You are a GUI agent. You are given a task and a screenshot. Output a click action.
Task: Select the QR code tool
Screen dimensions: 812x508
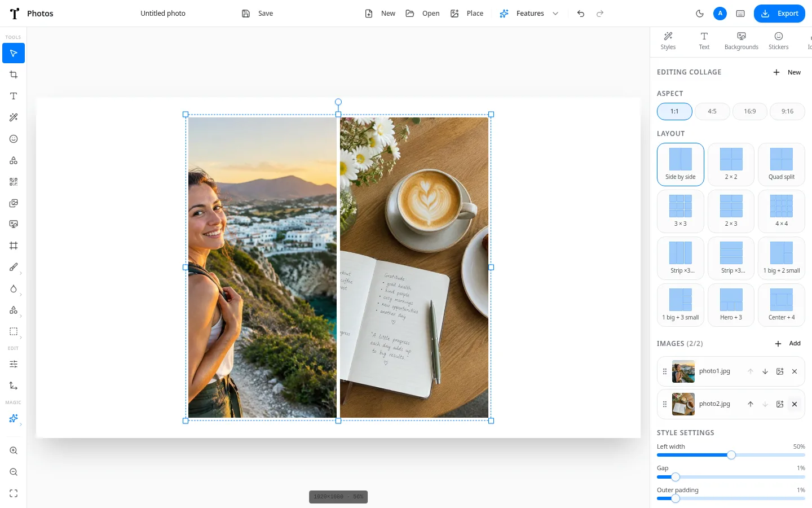14,182
